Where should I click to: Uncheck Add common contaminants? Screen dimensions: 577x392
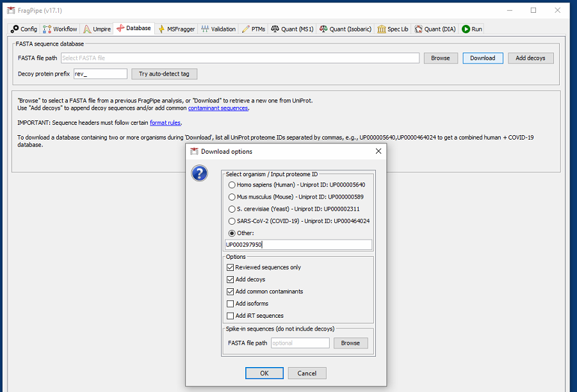[229, 291]
